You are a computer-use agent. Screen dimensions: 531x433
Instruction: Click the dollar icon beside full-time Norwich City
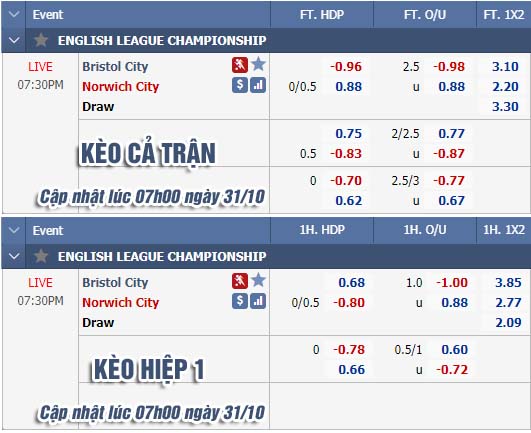[240, 85]
